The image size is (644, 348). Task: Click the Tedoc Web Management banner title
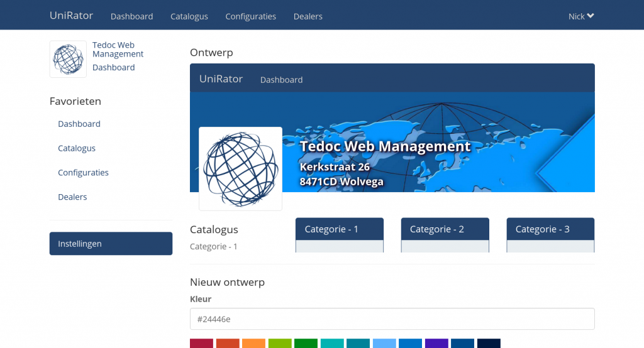tap(385, 146)
